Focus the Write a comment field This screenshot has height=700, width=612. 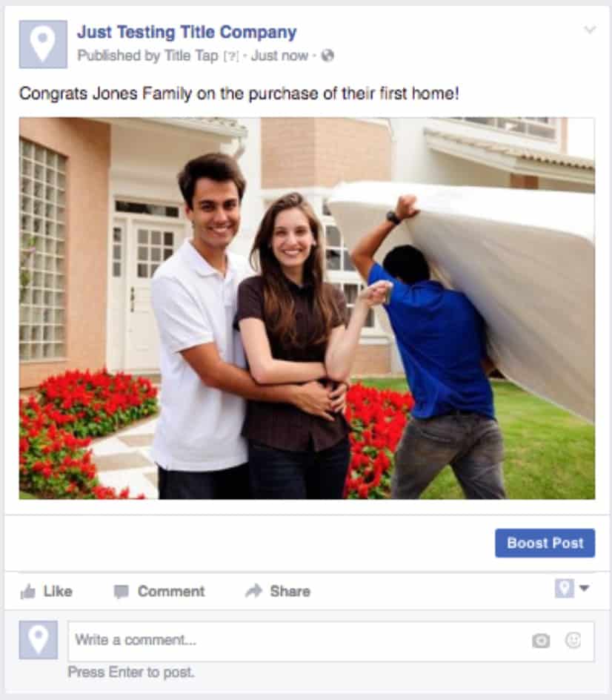pyautogui.click(x=331, y=641)
